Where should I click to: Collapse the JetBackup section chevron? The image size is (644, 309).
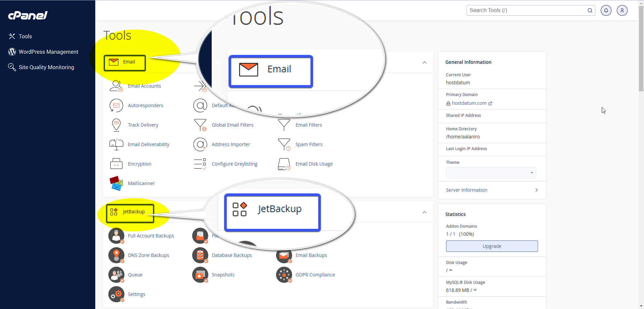point(424,212)
